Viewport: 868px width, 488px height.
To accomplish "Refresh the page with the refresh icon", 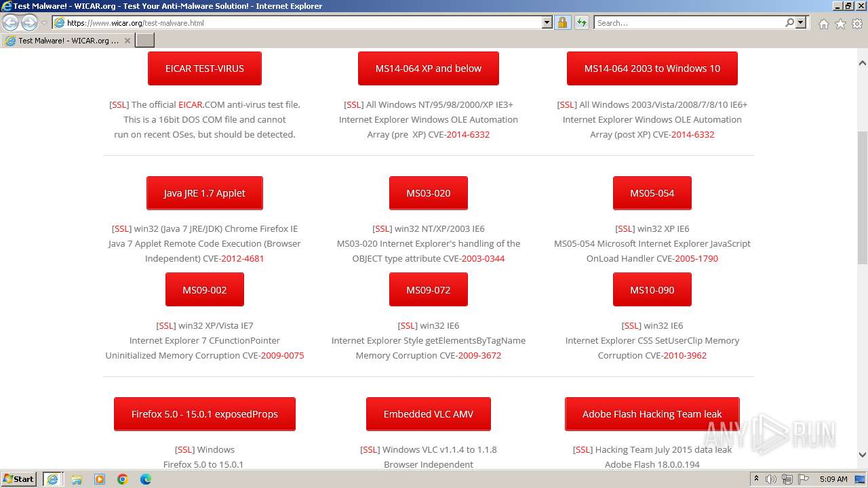I will click(x=581, y=22).
